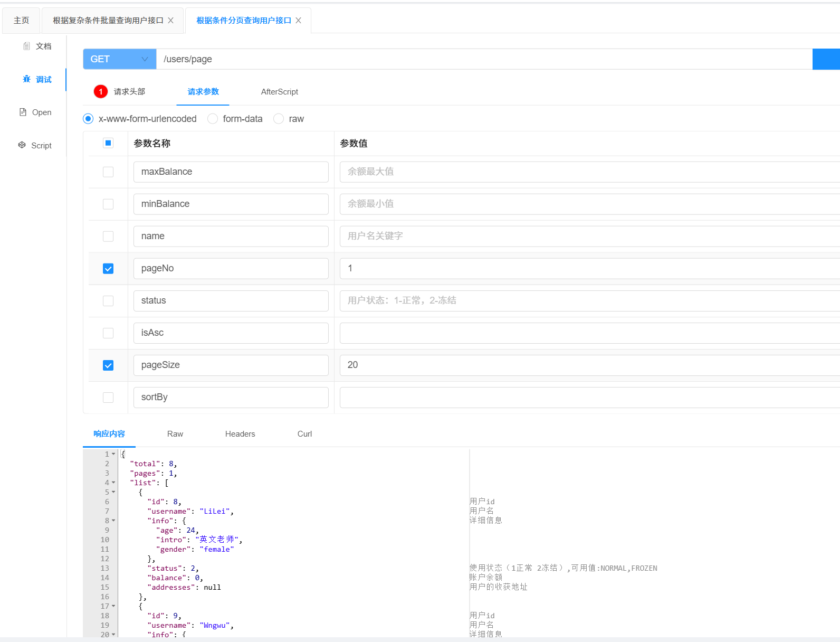Collapse JSON root at line 1
840x642 pixels.
point(113,454)
